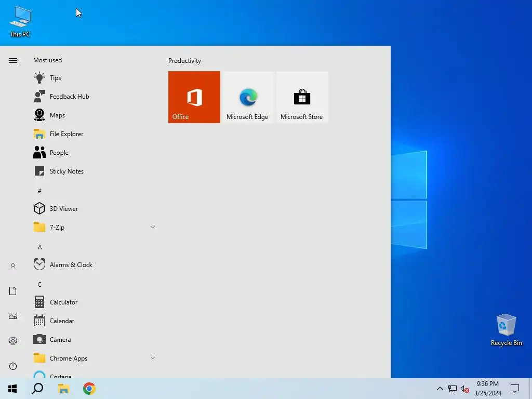Viewport: 532px width, 399px height.
Task: Launch the People app
Action: tap(95, 152)
